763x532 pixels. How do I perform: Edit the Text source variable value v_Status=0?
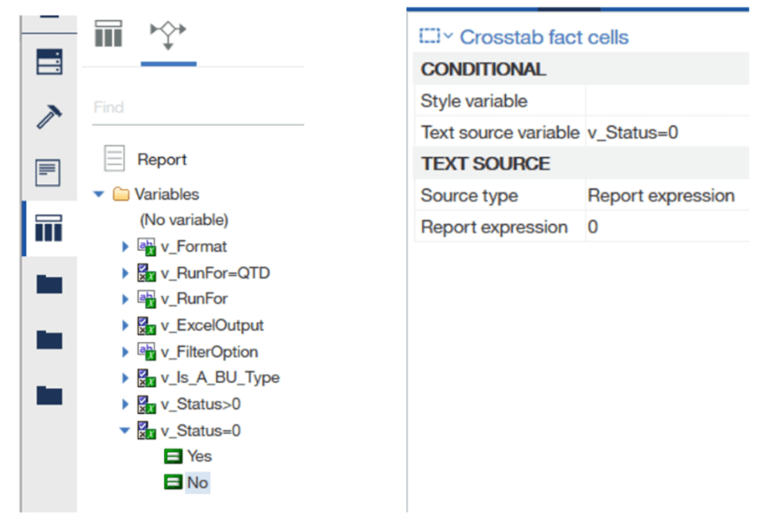pos(667,132)
